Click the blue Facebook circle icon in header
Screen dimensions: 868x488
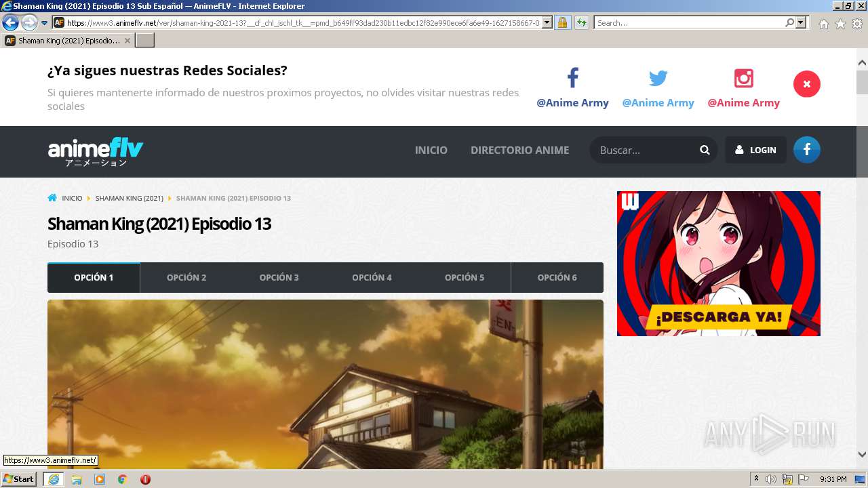coord(807,150)
